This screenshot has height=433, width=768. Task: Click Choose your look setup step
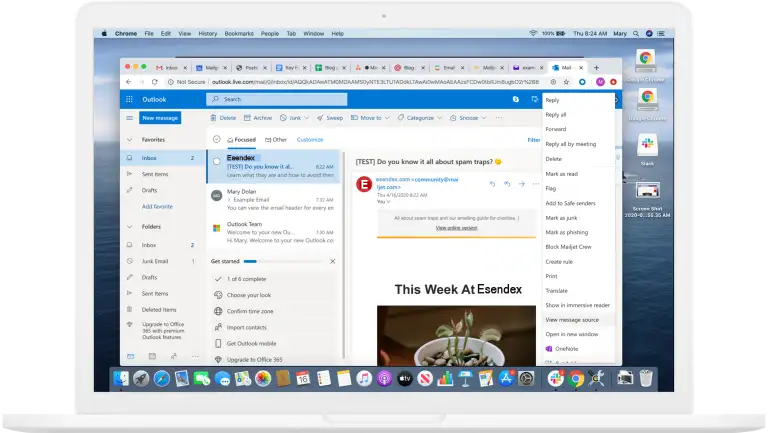point(249,295)
